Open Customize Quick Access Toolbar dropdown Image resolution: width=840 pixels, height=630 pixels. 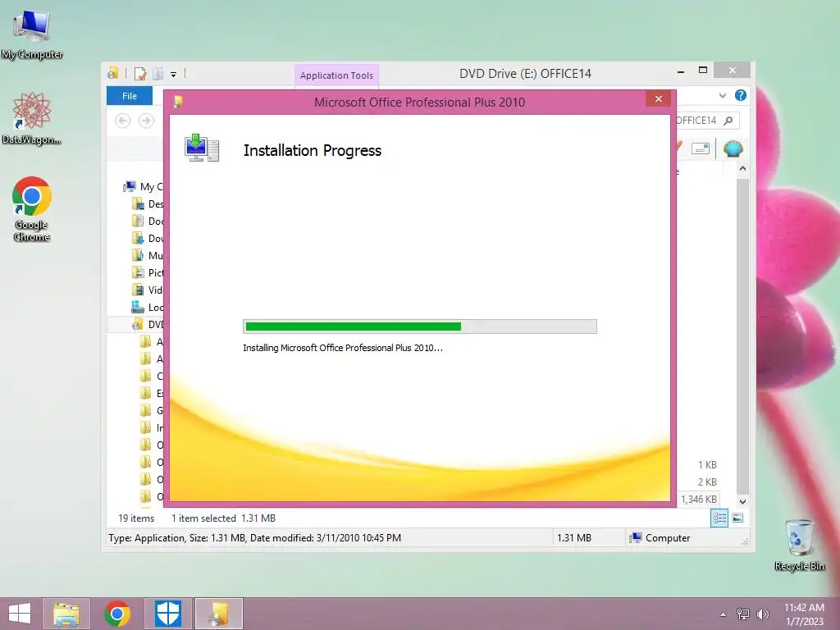[x=174, y=75]
